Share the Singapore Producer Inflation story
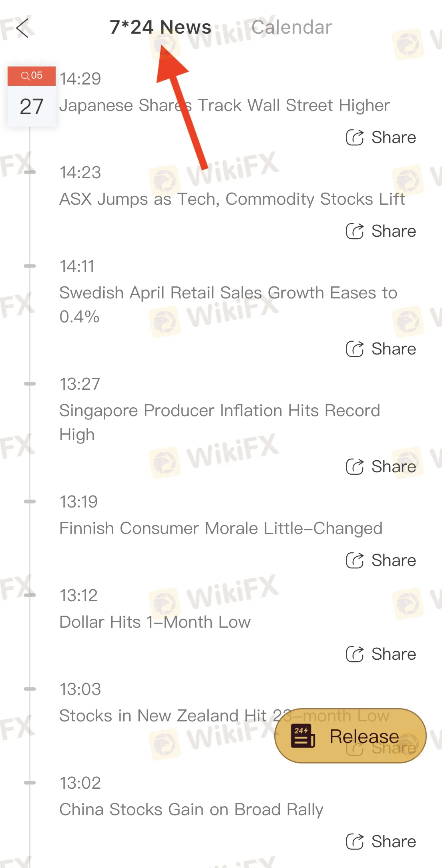Image resolution: width=442 pixels, height=868 pixels. coord(381,467)
